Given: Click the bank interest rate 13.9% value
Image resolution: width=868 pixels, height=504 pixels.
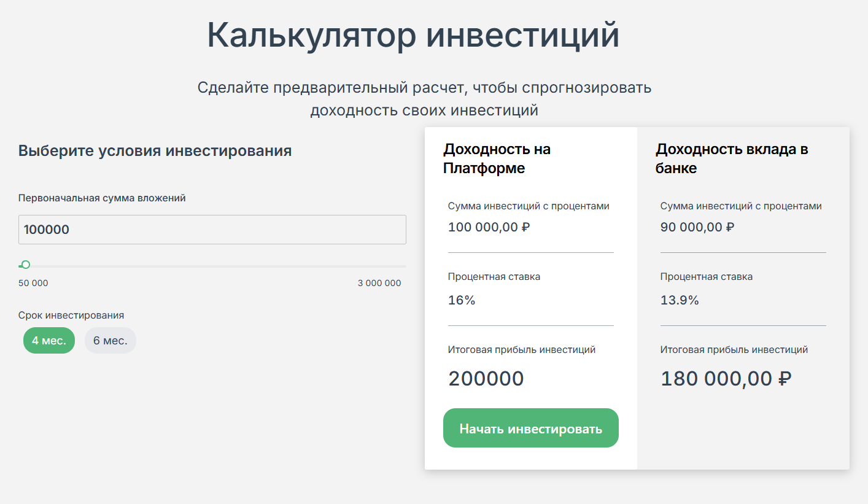Looking at the screenshot, I should [680, 300].
